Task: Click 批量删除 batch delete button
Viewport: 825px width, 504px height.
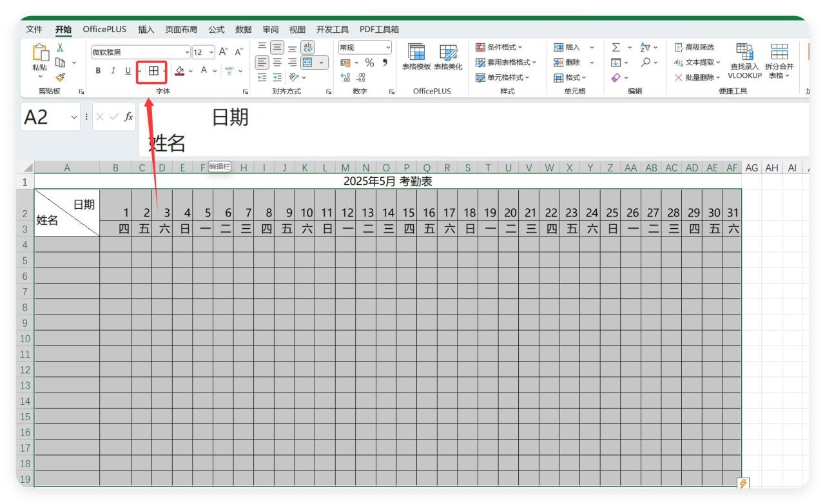Action: pyautogui.click(x=697, y=77)
